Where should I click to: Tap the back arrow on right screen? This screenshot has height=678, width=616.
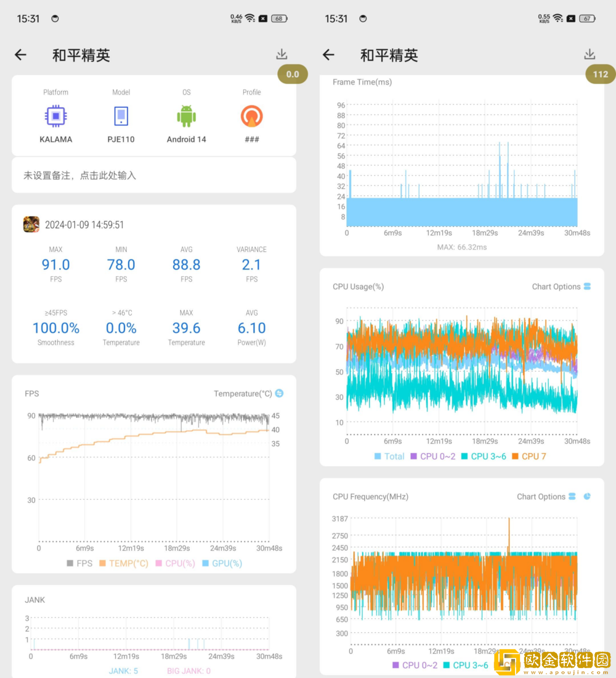328,55
